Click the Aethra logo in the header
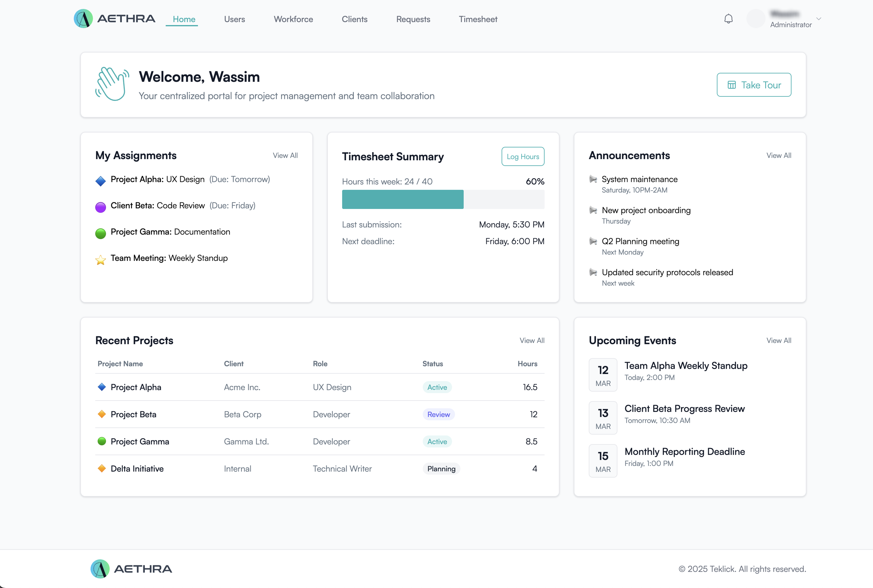 pyautogui.click(x=114, y=19)
